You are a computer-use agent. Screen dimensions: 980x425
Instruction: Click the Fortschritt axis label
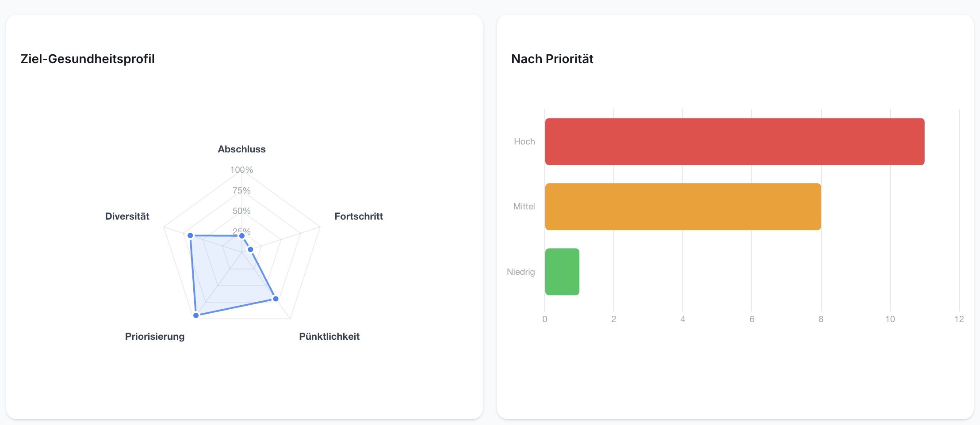tap(359, 216)
